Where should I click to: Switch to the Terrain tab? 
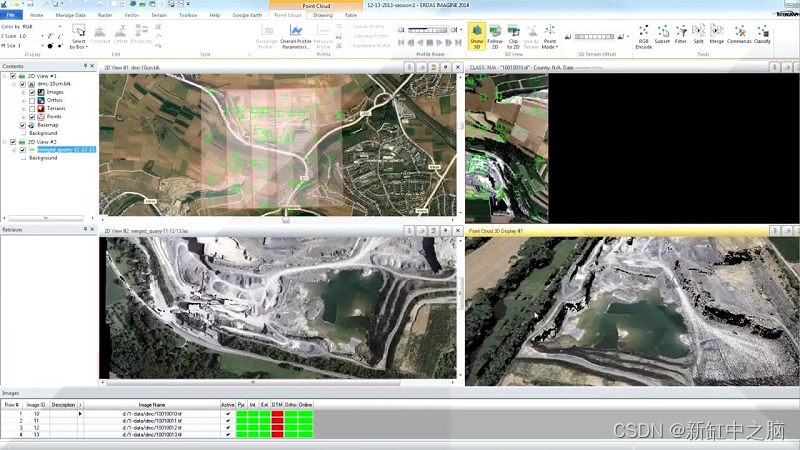(x=159, y=15)
